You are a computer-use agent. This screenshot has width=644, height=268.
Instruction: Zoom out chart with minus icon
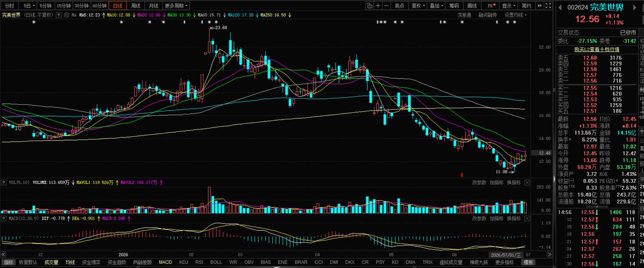(386, 6)
